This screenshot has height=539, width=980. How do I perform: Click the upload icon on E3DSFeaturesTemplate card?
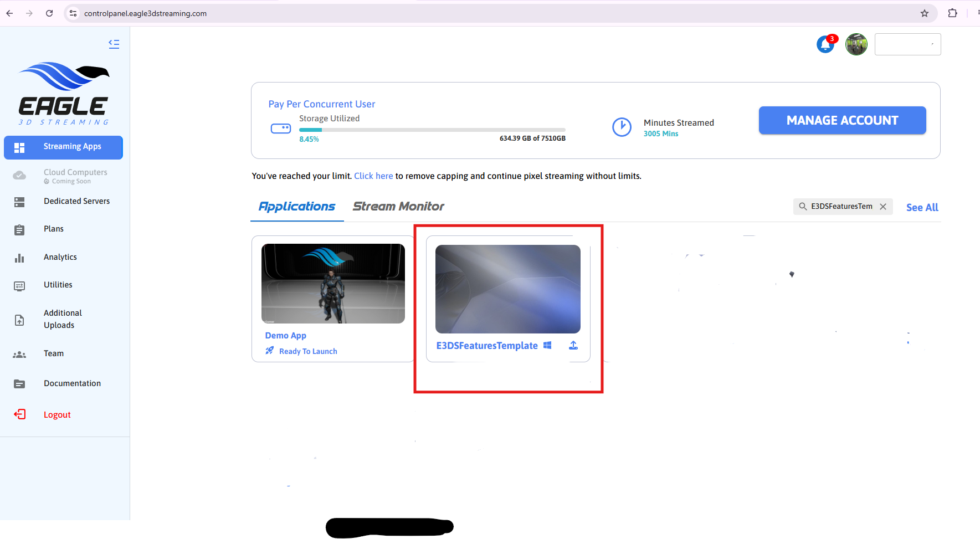[573, 346]
